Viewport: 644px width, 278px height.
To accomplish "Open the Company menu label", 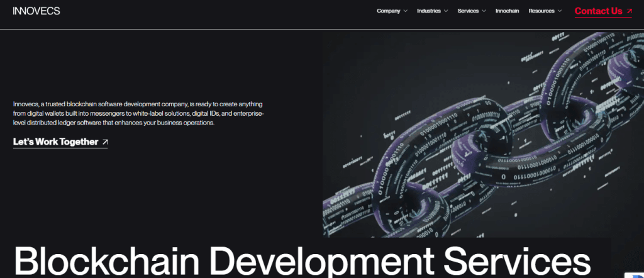I will pyautogui.click(x=388, y=11).
